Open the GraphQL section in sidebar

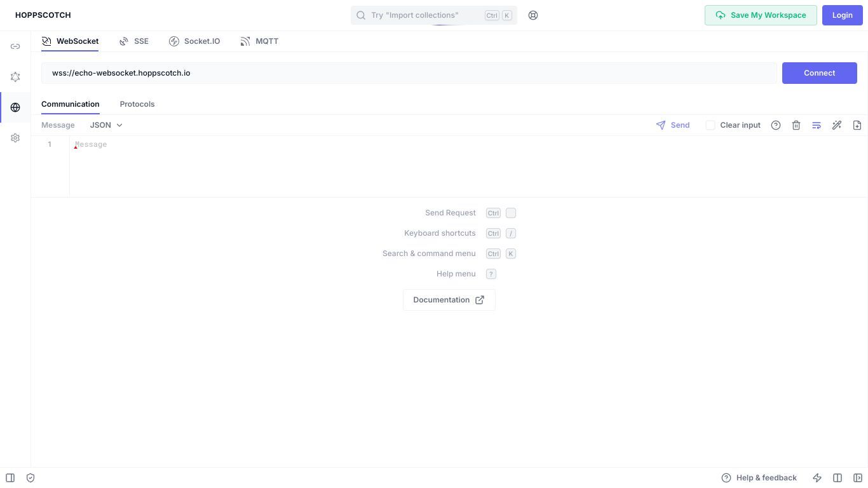(15, 77)
